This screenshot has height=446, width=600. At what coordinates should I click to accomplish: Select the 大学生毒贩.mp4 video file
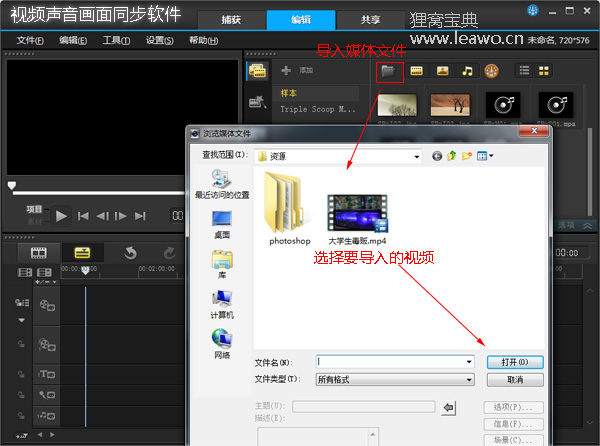[357, 212]
